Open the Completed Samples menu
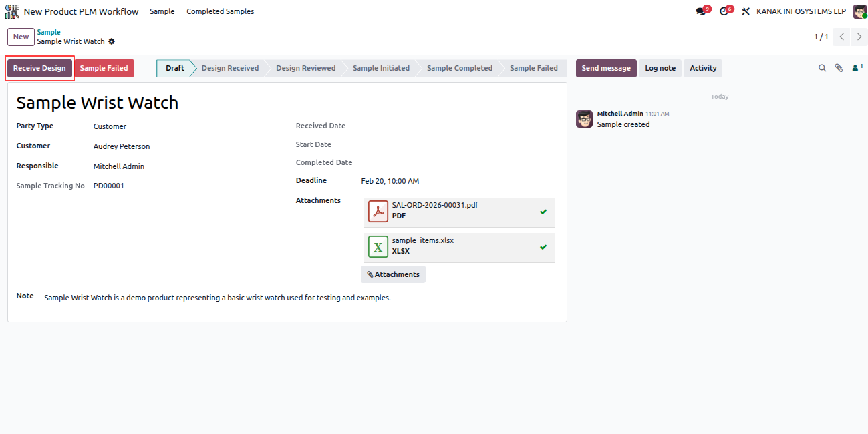Viewport: 868px width, 434px height. 221,11
